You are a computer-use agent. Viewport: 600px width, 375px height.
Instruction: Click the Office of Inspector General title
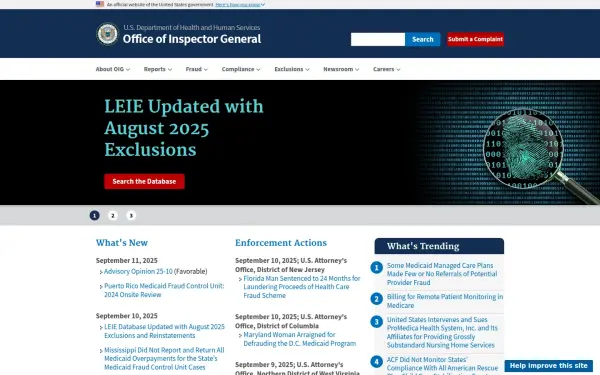pos(192,39)
